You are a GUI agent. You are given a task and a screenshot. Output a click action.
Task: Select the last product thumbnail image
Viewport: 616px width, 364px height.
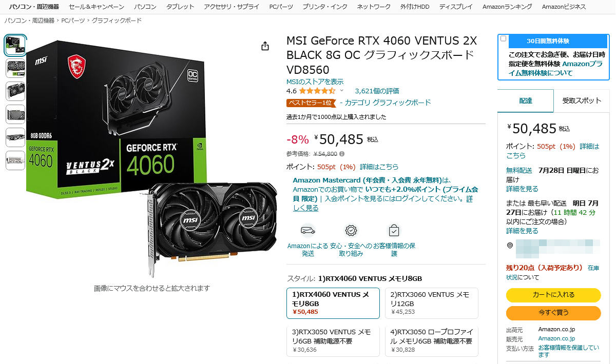click(15, 160)
